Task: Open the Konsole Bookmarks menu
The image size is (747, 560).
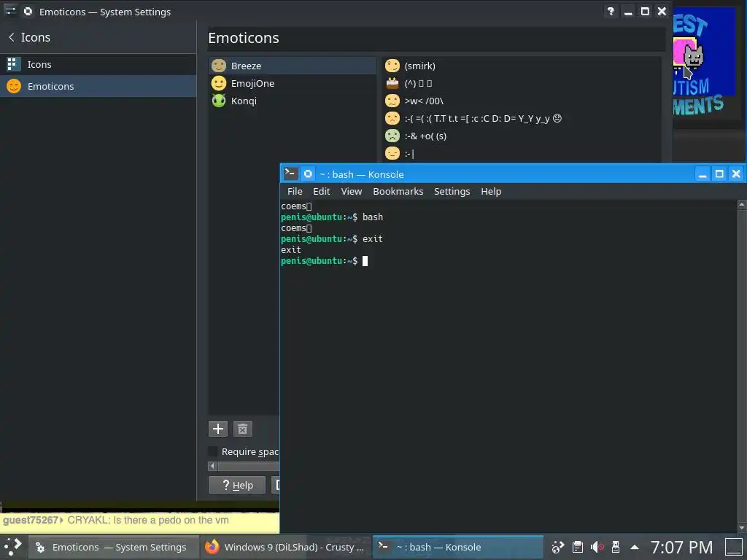Action: pyautogui.click(x=398, y=192)
